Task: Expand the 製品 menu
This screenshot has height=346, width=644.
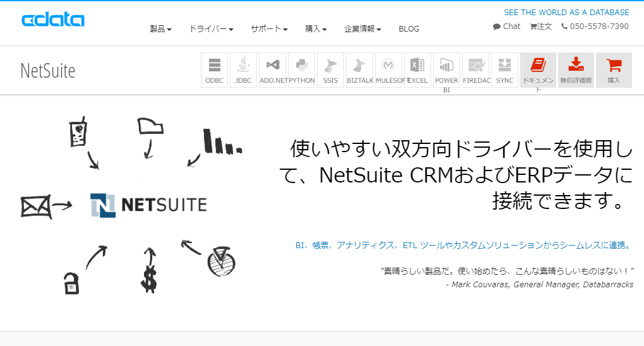Action: click(x=160, y=29)
